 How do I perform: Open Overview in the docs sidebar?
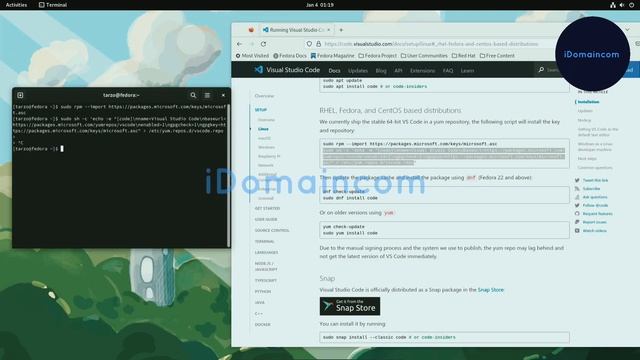click(x=264, y=96)
